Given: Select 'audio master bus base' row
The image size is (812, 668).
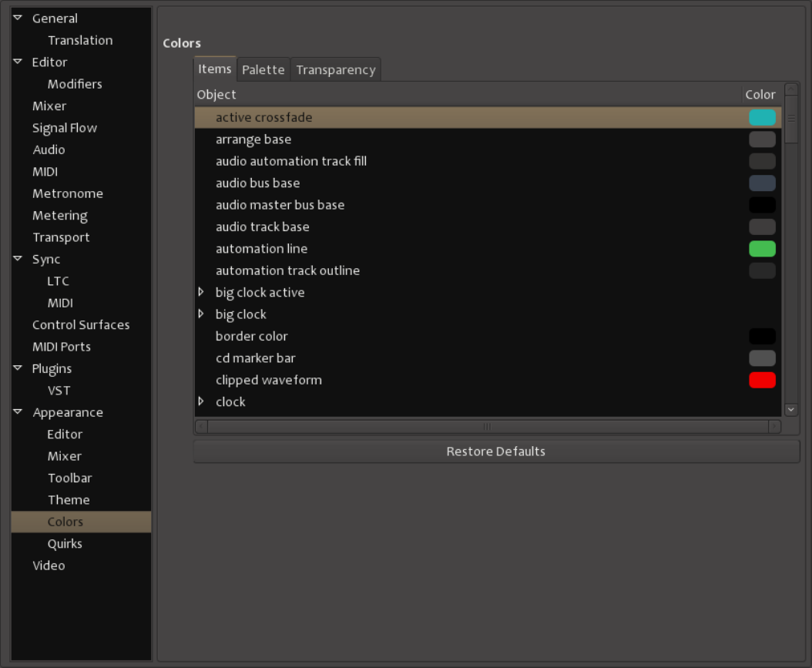Looking at the screenshot, I should pos(488,205).
